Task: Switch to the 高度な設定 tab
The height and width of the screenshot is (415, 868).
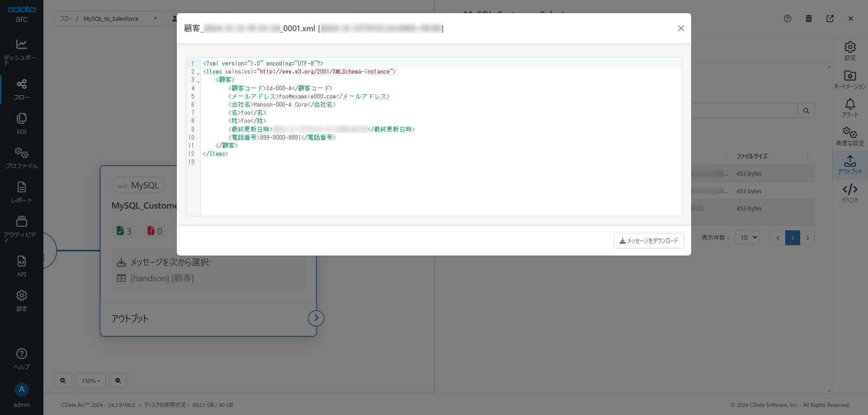Action: (850, 136)
